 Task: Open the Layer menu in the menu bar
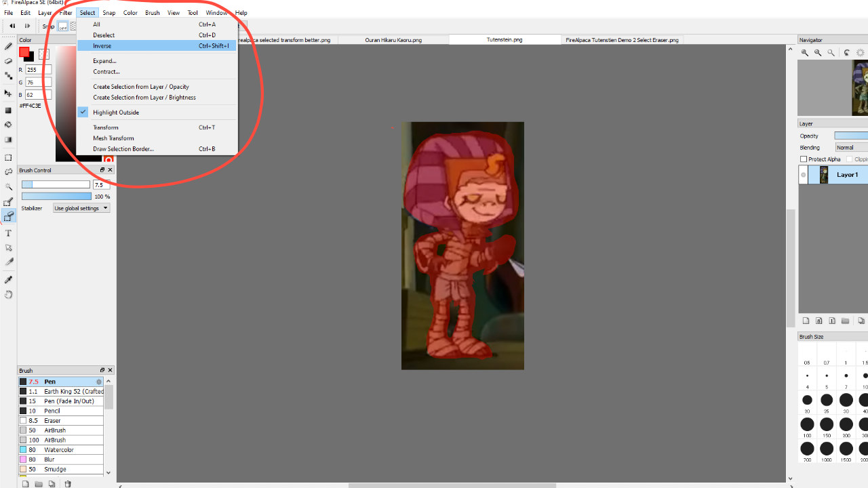(x=45, y=13)
